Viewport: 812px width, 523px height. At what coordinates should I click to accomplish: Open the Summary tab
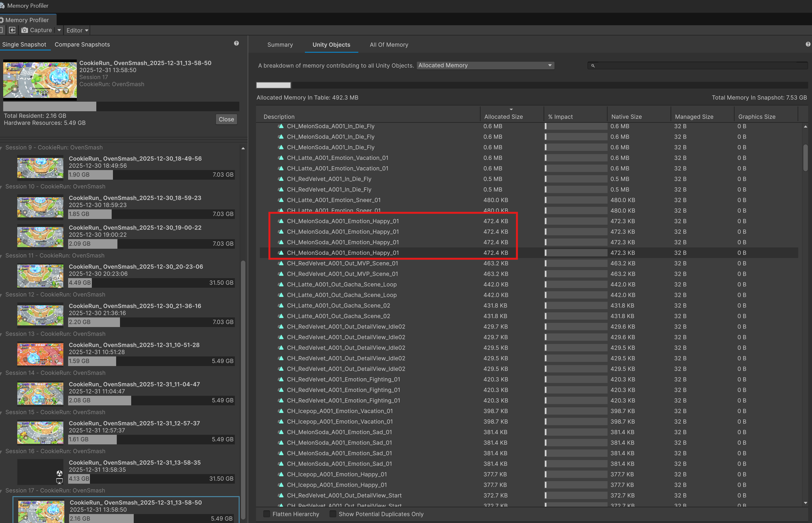coord(280,45)
